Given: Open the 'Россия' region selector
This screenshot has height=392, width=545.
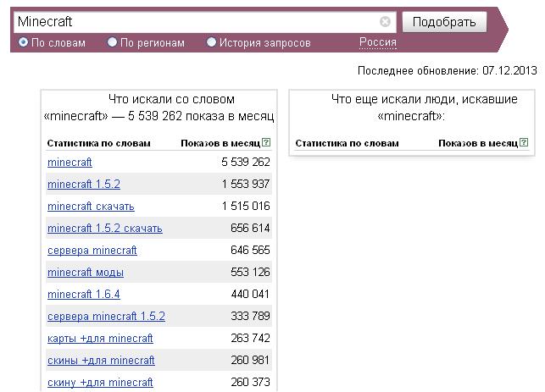Looking at the screenshot, I should tap(378, 42).
